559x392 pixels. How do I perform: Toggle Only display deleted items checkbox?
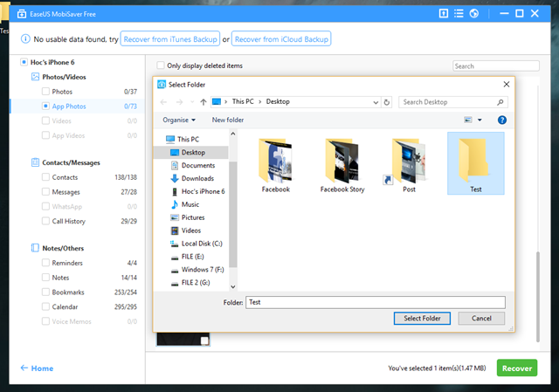click(161, 65)
